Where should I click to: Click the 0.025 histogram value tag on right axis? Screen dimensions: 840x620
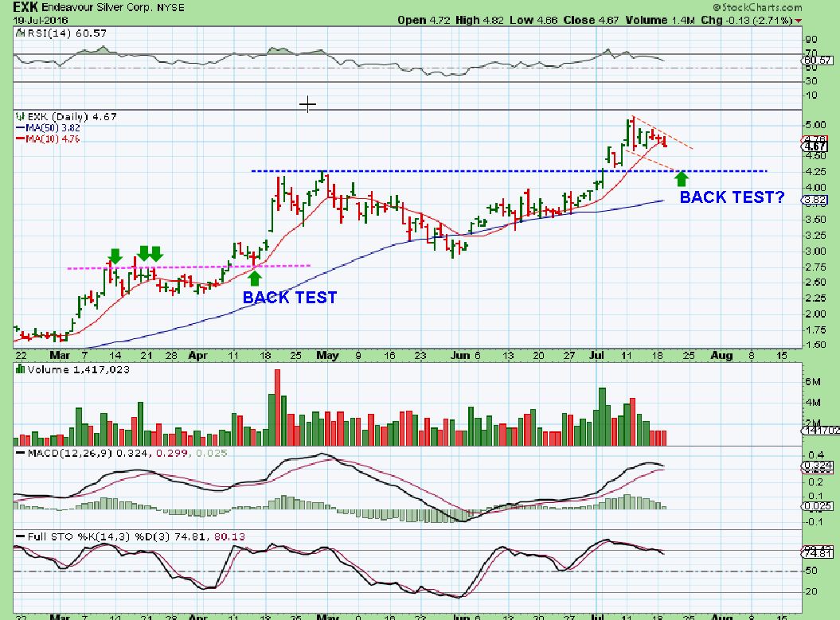(x=818, y=506)
